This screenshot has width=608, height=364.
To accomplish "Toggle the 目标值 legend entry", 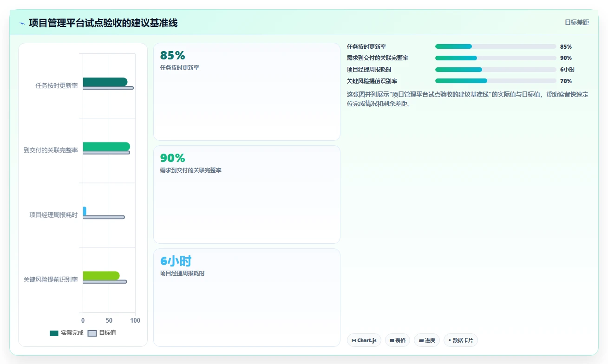I will click(x=102, y=333).
